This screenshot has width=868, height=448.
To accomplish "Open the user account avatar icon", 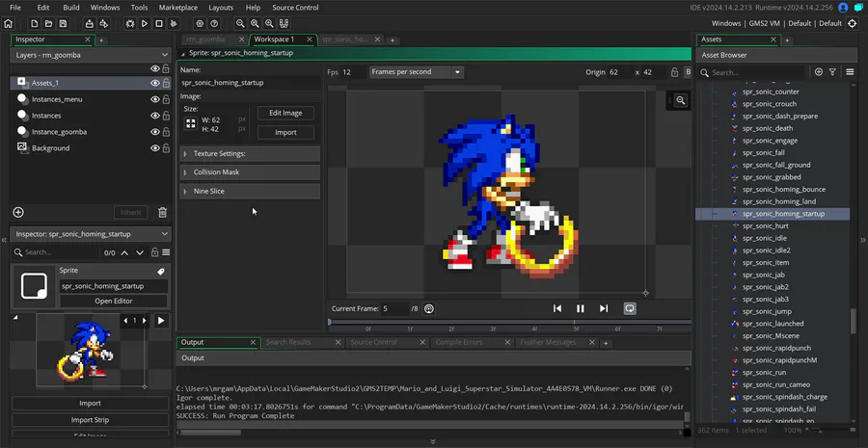I will (x=843, y=8).
